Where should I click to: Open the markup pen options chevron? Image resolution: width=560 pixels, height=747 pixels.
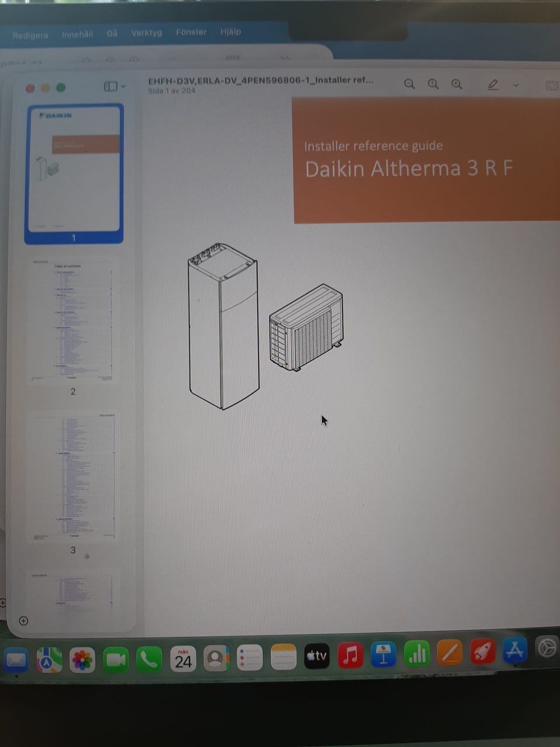[x=516, y=85]
